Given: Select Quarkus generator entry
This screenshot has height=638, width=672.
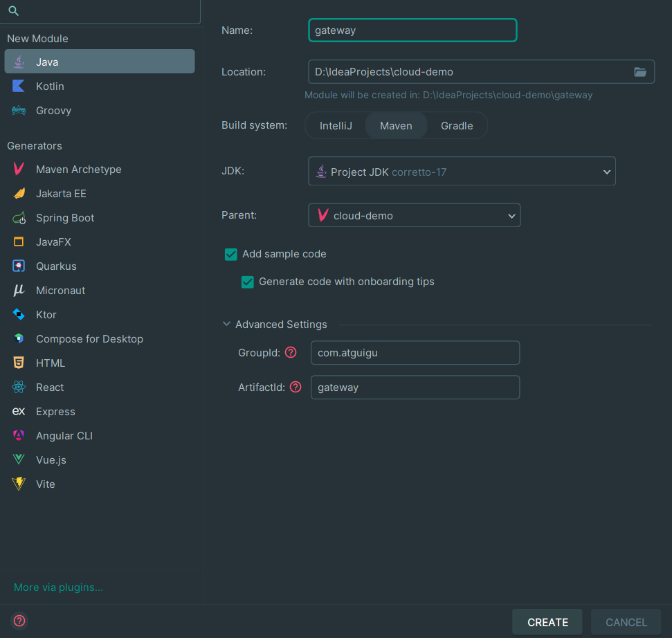Looking at the screenshot, I should (100, 266).
